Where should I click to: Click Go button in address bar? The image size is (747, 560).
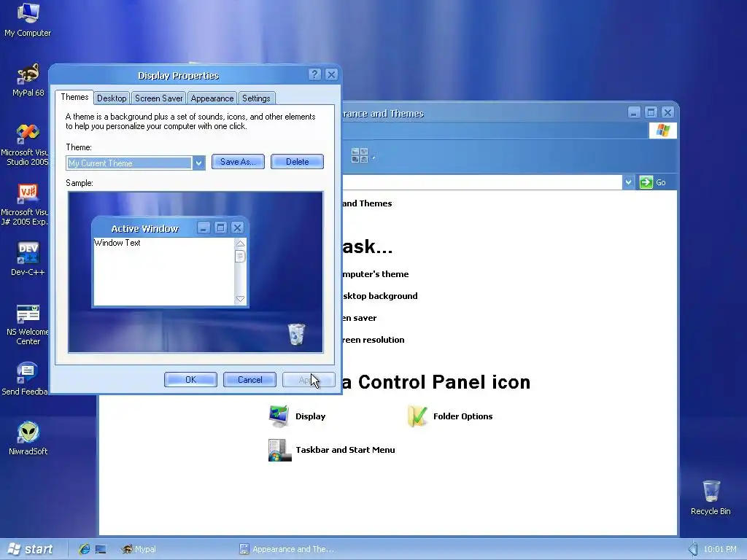[x=653, y=182]
